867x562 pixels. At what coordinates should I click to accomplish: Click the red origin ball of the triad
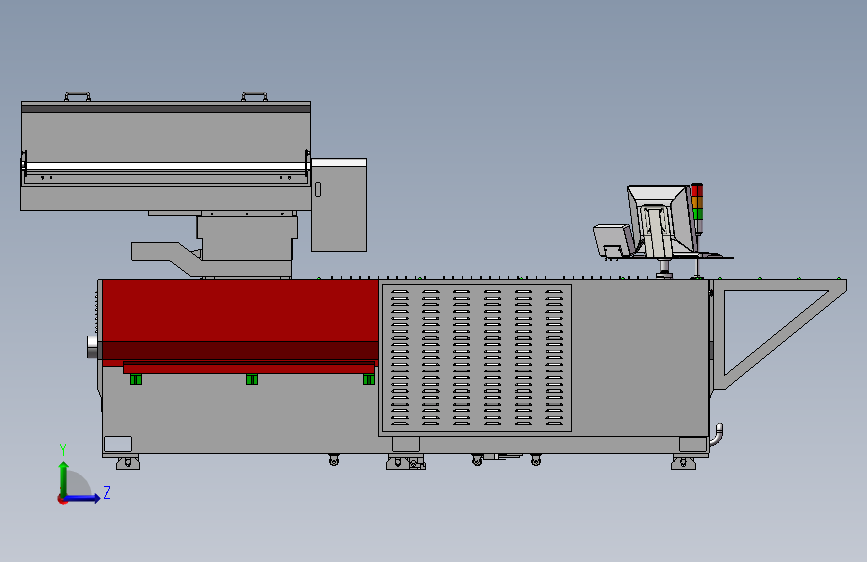point(62,499)
